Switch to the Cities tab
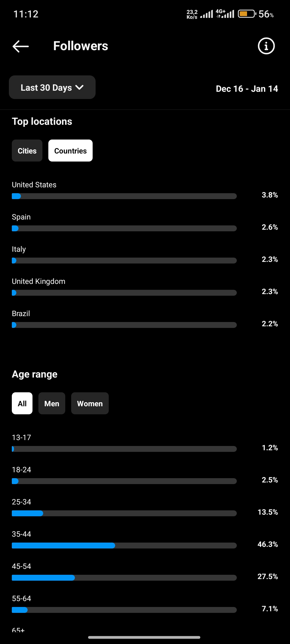The width and height of the screenshot is (290, 644). click(x=27, y=151)
